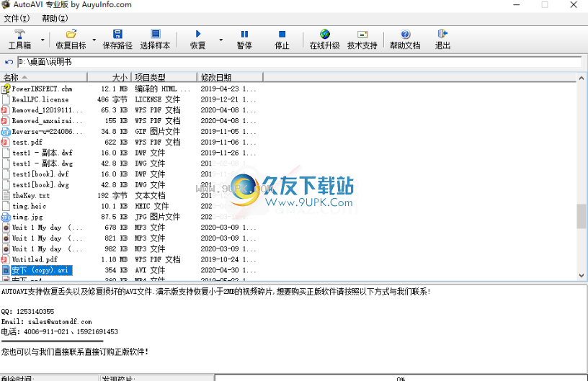588x381 pixels.
Task: Click the file list scroll down arrow
Action: pos(582,275)
